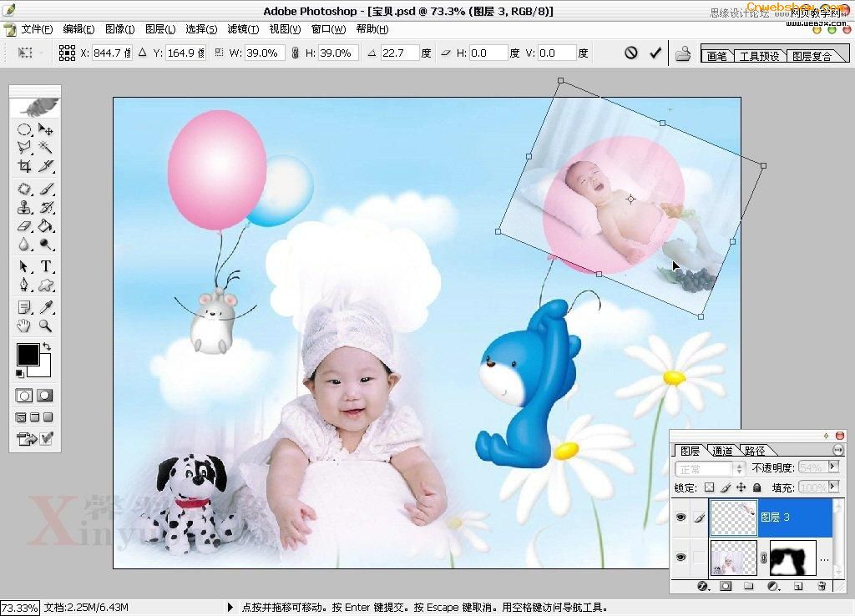Select the Paint Bucket tool

point(46,225)
